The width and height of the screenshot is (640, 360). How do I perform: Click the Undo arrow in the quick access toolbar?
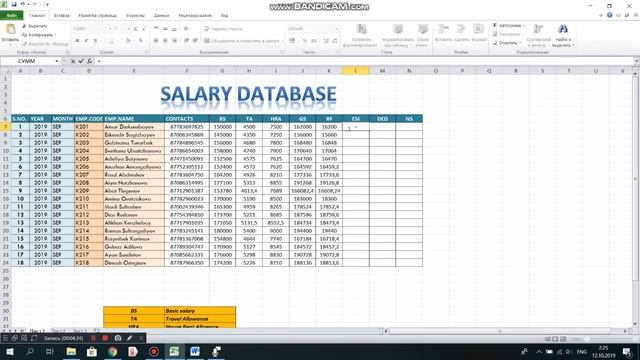coord(23,4)
